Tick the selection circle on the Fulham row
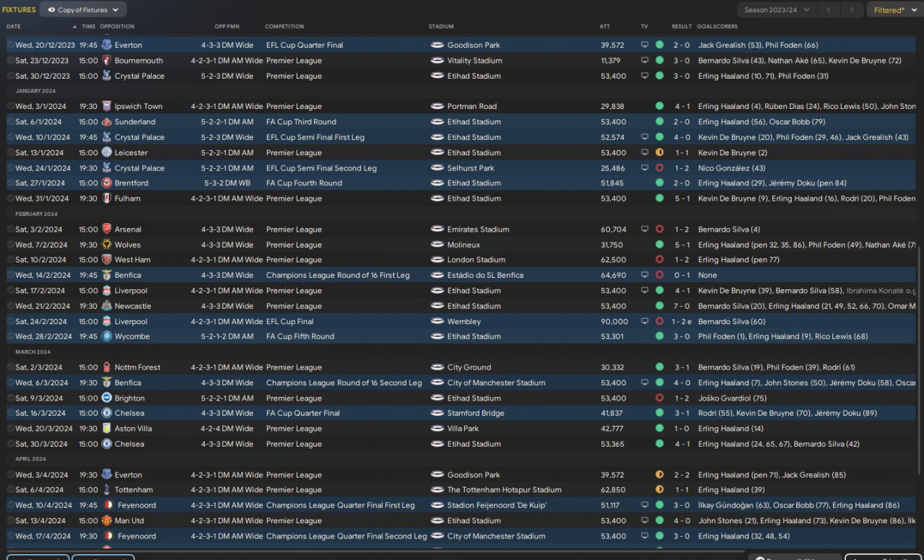Viewport: 924px width, 560px height. (x=10, y=198)
